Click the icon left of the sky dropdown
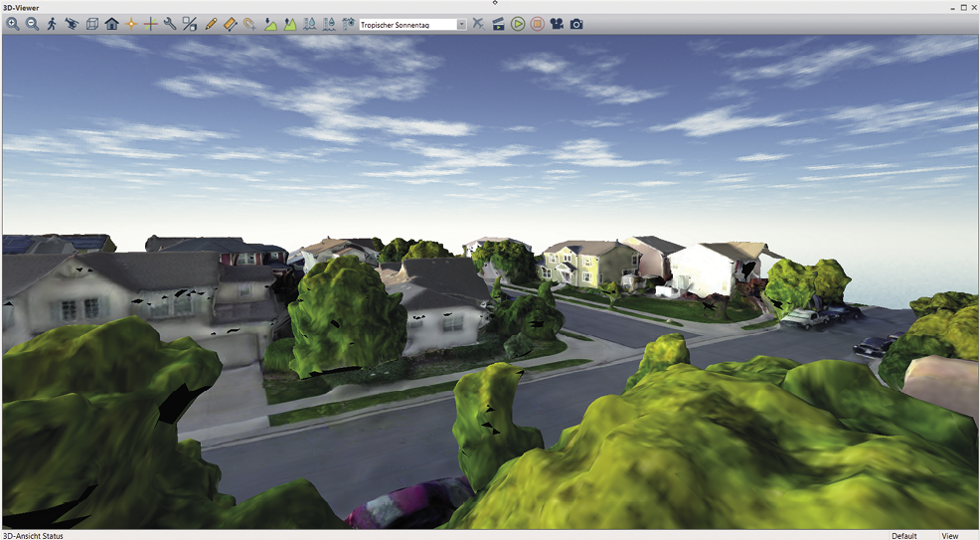This screenshot has height=540, width=980. [349, 25]
